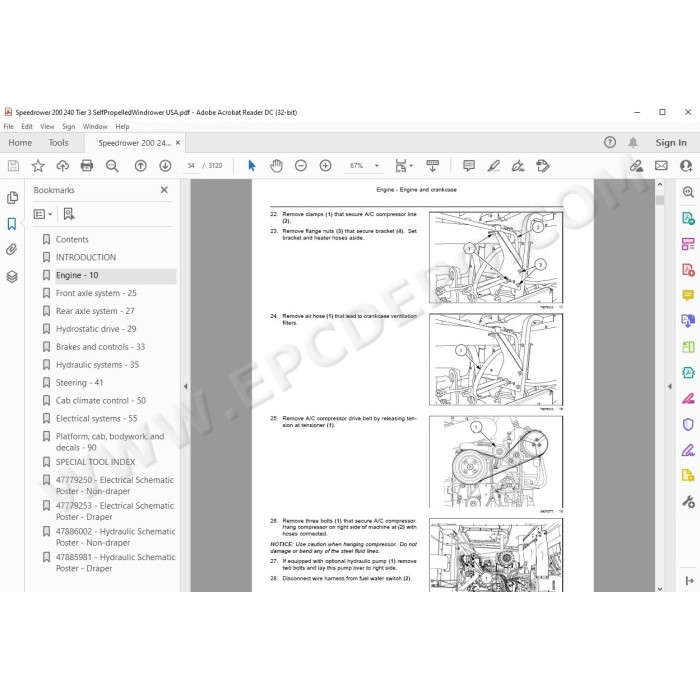This screenshot has width=700, height=700.
Task: Open Steering - 41 bookmark
Action: point(79,383)
